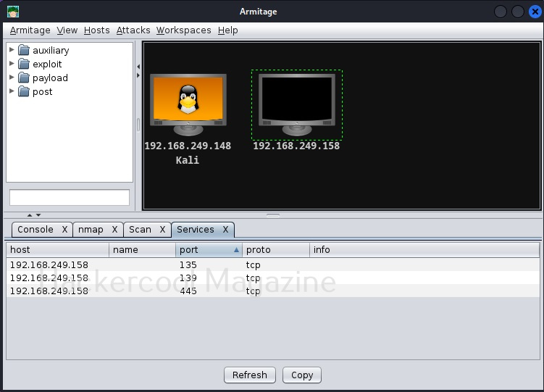544x392 pixels.
Task: Close the Console tab
Action: (65, 230)
